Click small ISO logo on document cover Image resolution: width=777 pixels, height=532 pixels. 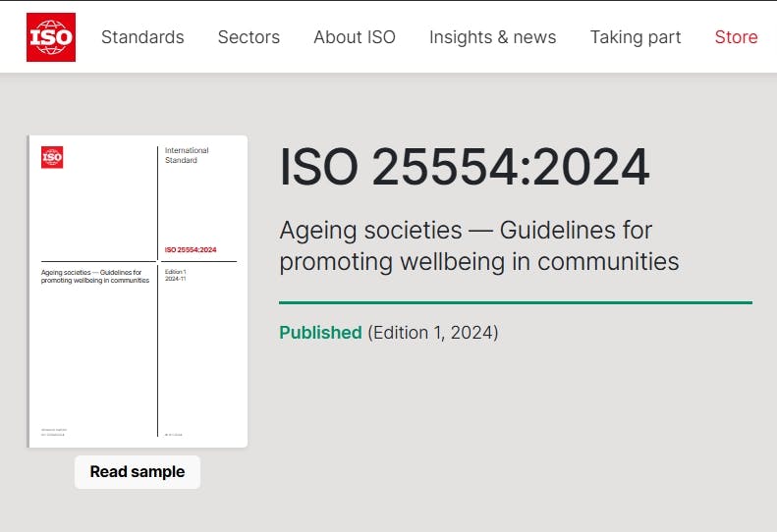(52, 157)
